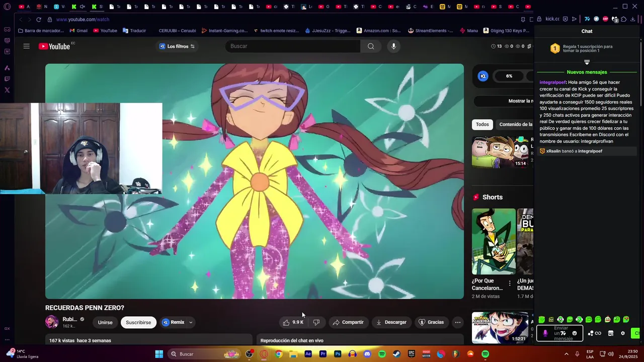644x362 pixels.
Task: Open the YouTube hamburger guide menu
Action: pos(26,46)
